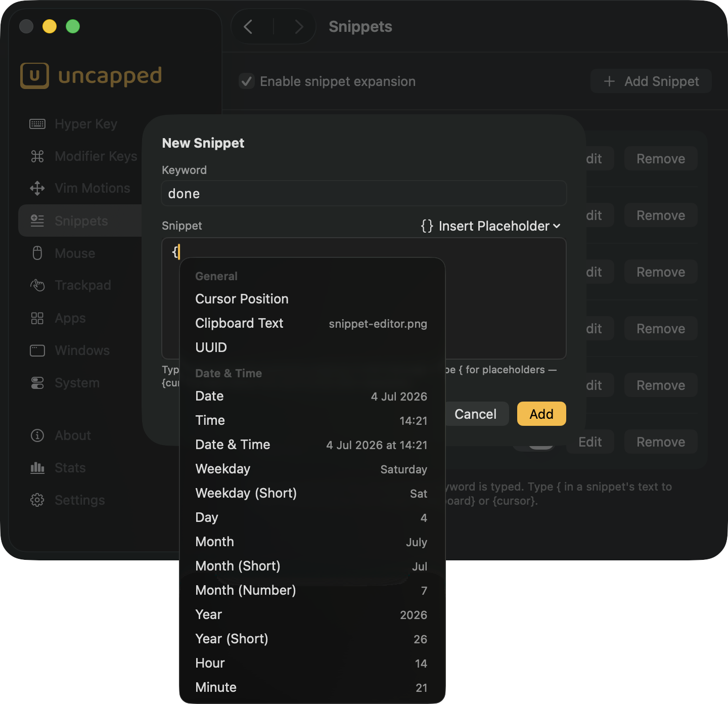Choose Month (Short) placeholder

tap(312, 566)
